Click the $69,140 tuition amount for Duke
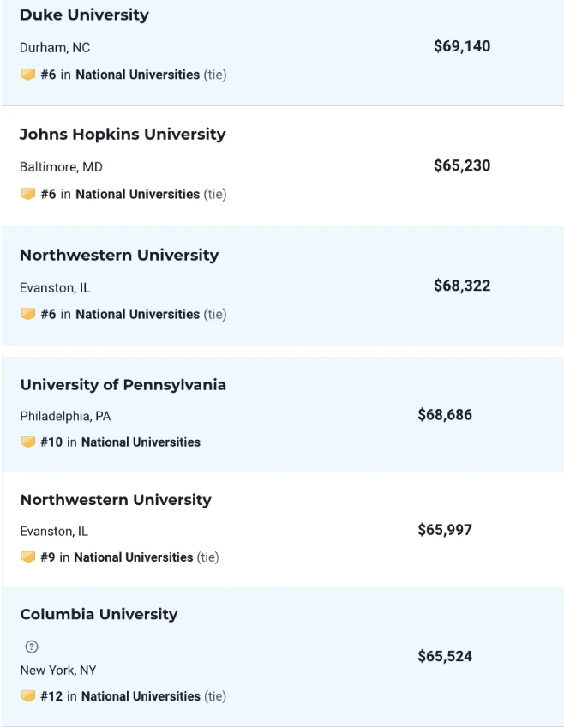This screenshot has width=564, height=728. tap(462, 46)
